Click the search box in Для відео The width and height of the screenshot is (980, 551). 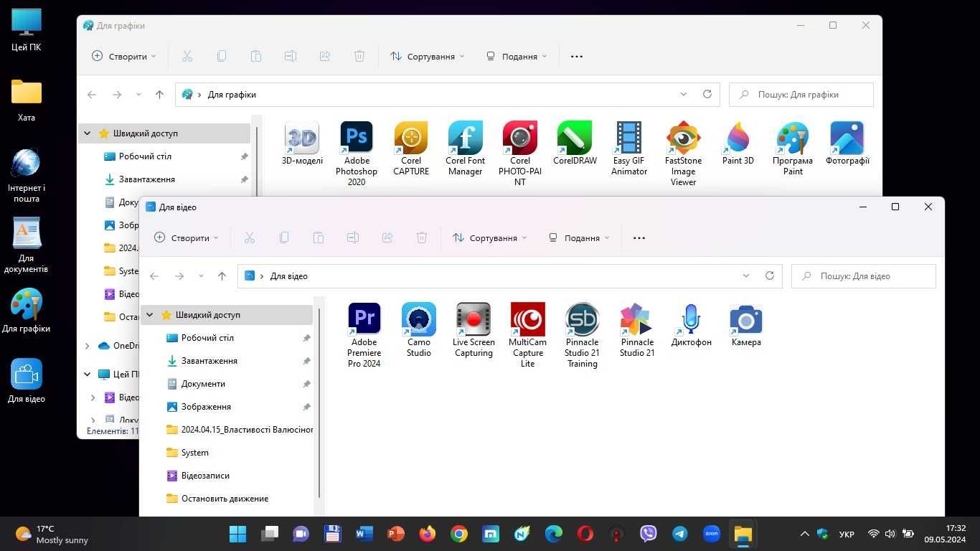tap(864, 275)
